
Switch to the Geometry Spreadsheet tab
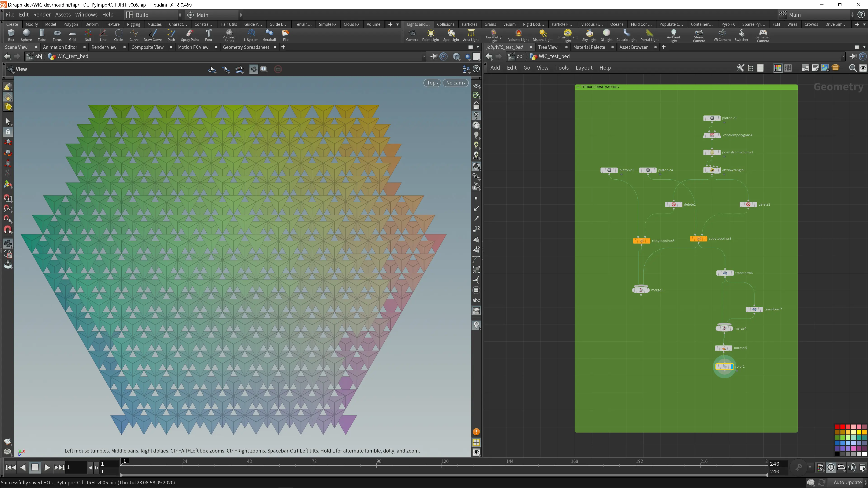[x=246, y=47]
